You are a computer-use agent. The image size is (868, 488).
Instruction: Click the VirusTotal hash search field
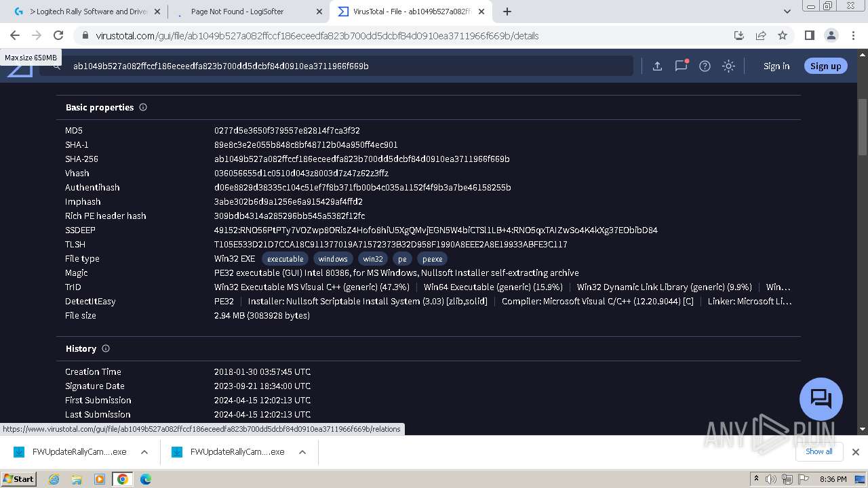point(336,66)
